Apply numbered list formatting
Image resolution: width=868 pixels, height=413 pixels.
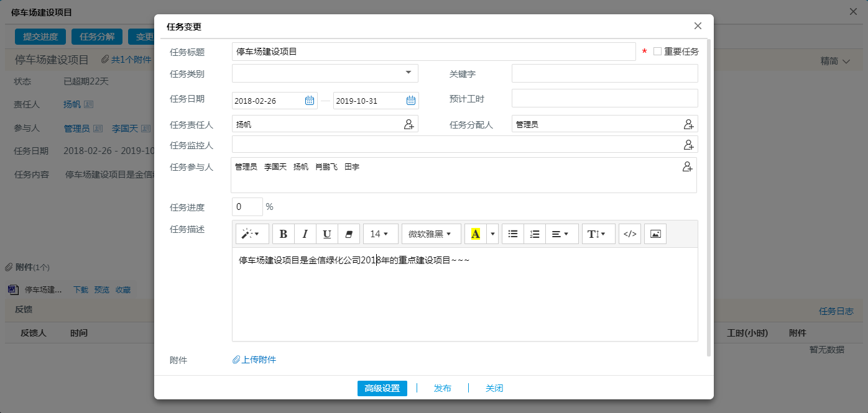click(x=533, y=233)
